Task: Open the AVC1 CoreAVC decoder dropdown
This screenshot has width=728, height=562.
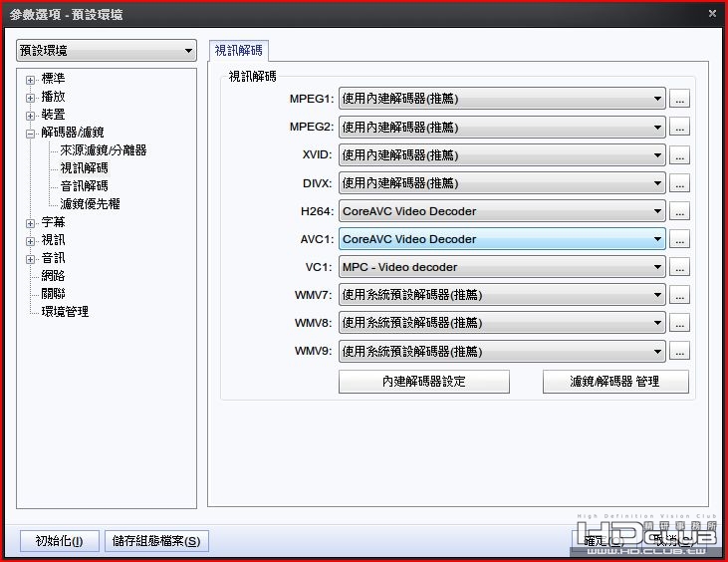Action: coord(502,239)
